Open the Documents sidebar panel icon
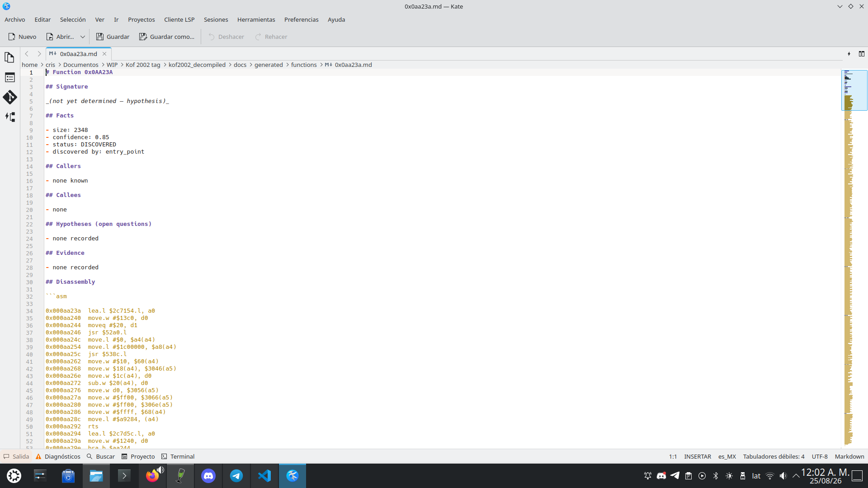The height and width of the screenshot is (488, 868). [9, 57]
